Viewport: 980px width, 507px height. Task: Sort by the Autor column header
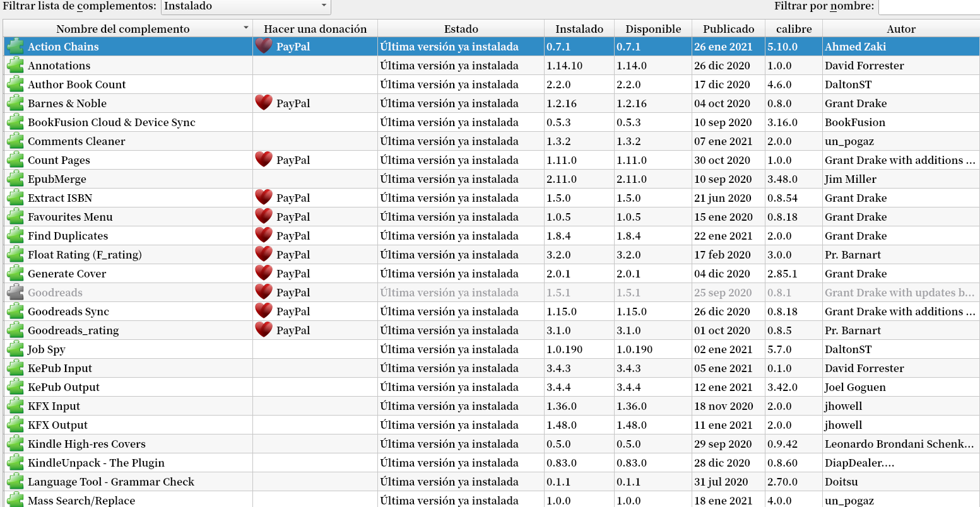pos(901,29)
